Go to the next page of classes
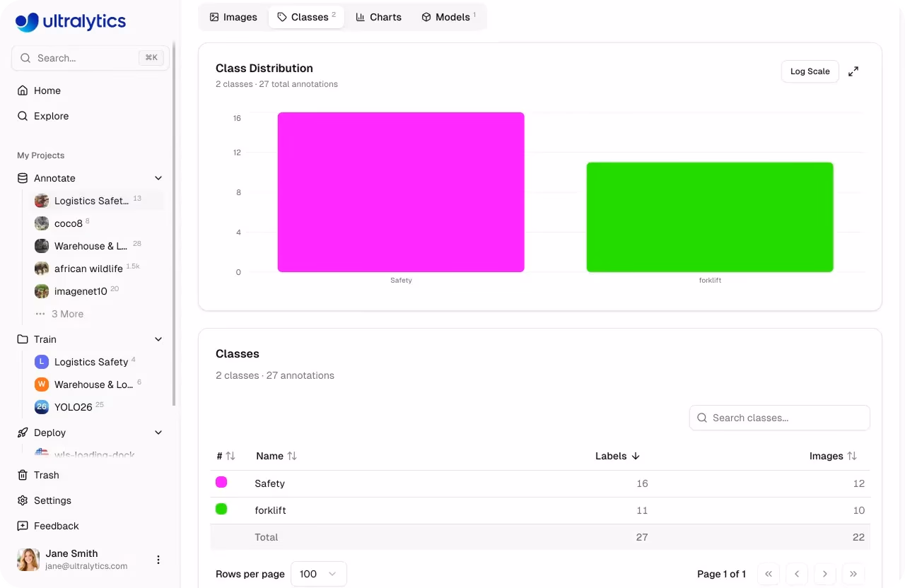Image resolution: width=905 pixels, height=588 pixels. tap(825, 574)
